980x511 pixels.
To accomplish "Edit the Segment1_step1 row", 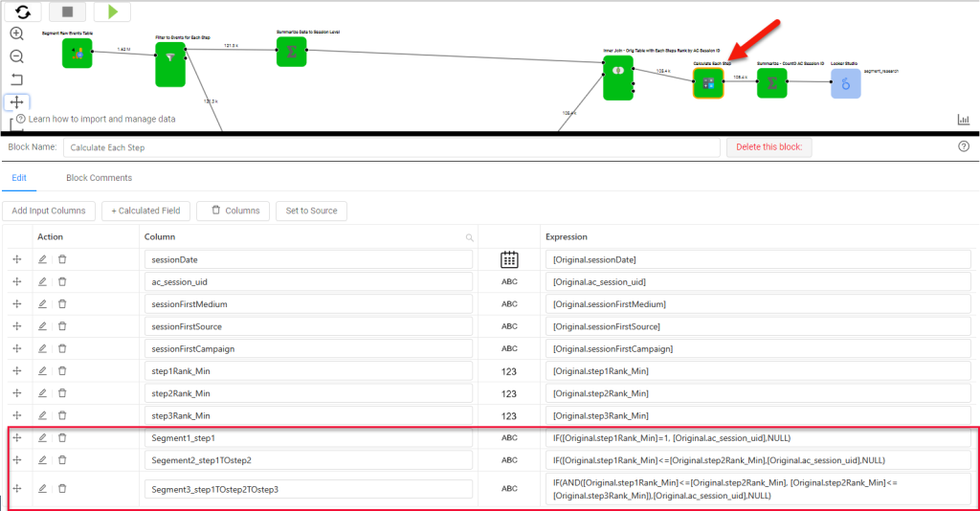I will (42, 438).
